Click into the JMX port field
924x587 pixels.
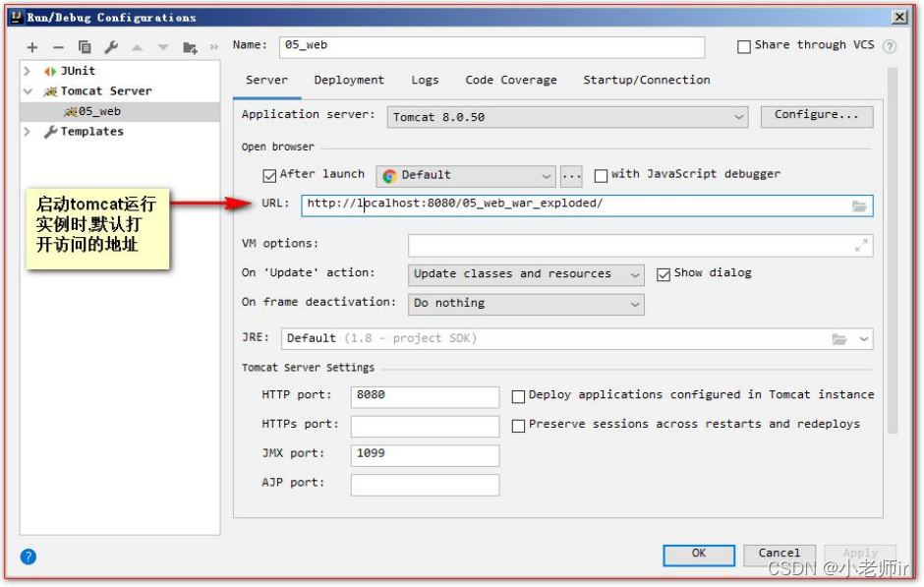(x=425, y=455)
